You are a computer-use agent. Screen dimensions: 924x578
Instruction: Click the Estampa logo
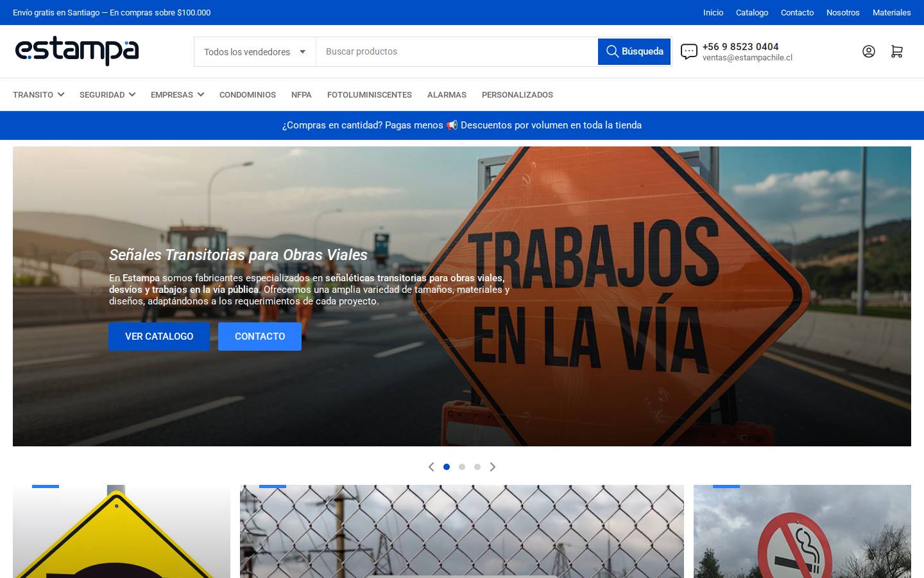click(77, 51)
